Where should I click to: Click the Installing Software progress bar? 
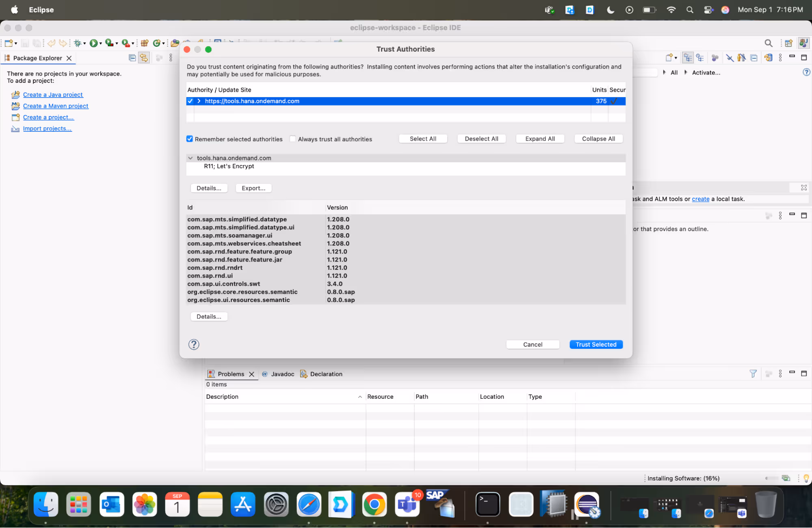tap(771, 478)
